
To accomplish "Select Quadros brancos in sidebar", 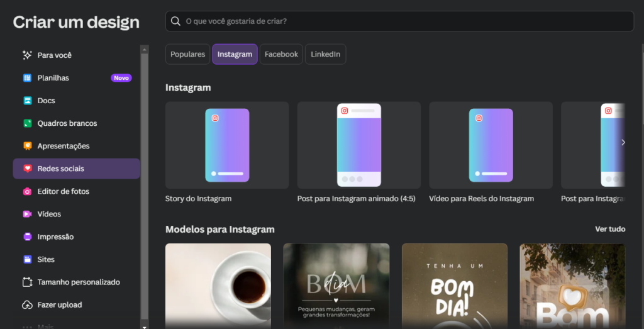I will pyautogui.click(x=76, y=123).
